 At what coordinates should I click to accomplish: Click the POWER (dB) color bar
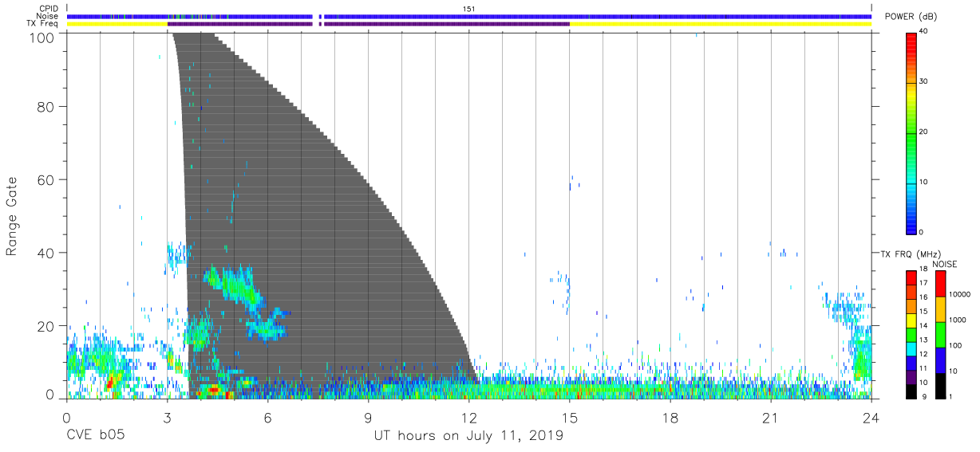pyautogui.click(x=911, y=132)
